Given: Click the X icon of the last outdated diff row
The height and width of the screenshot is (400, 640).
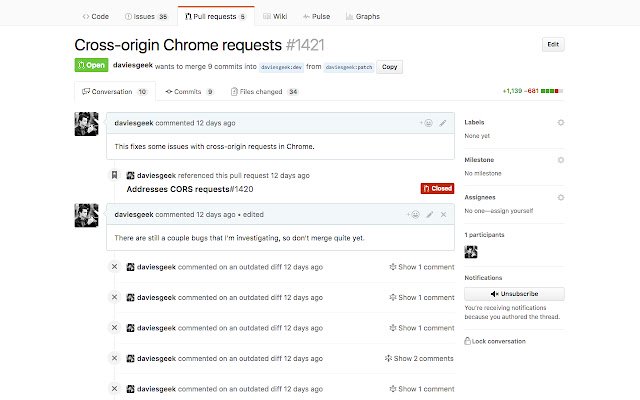Looking at the screenshot, I should click(x=114, y=389).
